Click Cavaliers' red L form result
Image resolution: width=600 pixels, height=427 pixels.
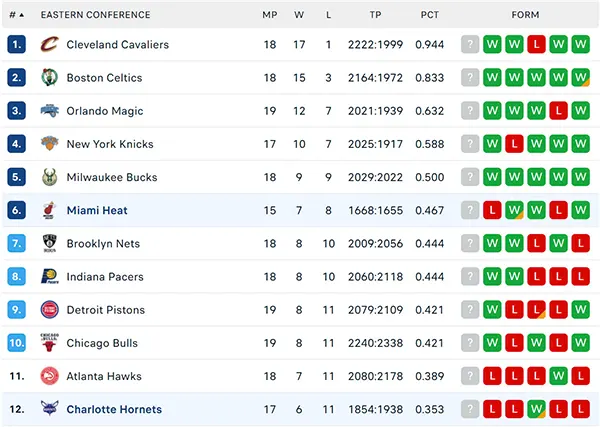pos(536,44)
